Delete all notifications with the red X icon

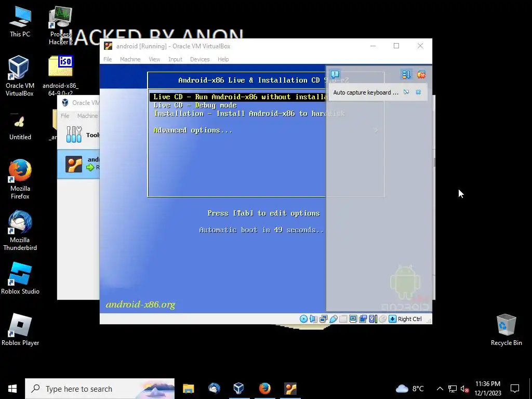(x=421, y=74)
